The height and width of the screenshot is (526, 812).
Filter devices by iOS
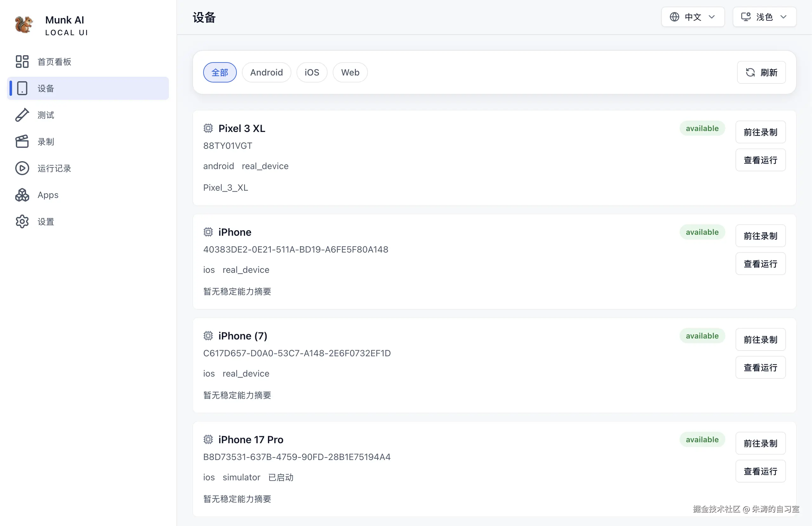[312, 72]
